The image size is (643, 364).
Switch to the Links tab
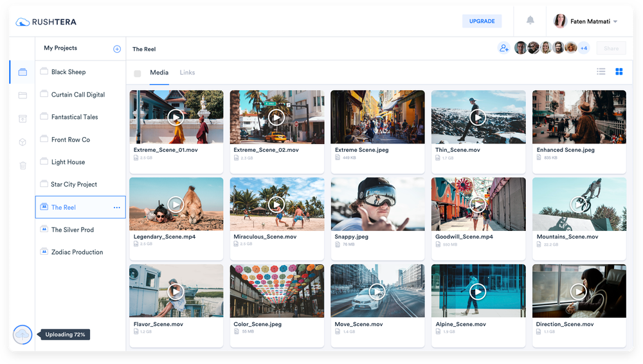(187, 73)
